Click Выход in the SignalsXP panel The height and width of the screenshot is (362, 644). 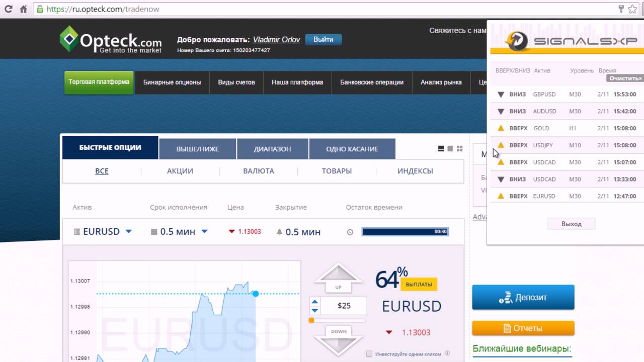coord(571,224)
